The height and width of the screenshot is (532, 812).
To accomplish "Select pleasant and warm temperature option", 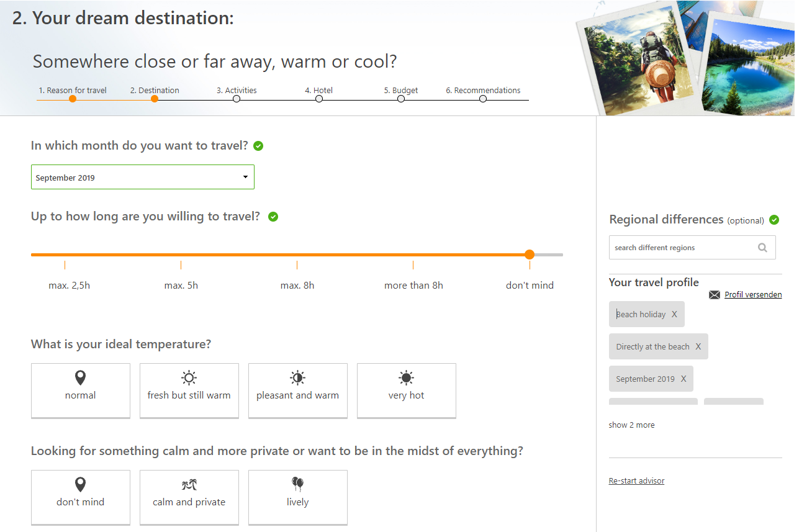I will point(298,390).
